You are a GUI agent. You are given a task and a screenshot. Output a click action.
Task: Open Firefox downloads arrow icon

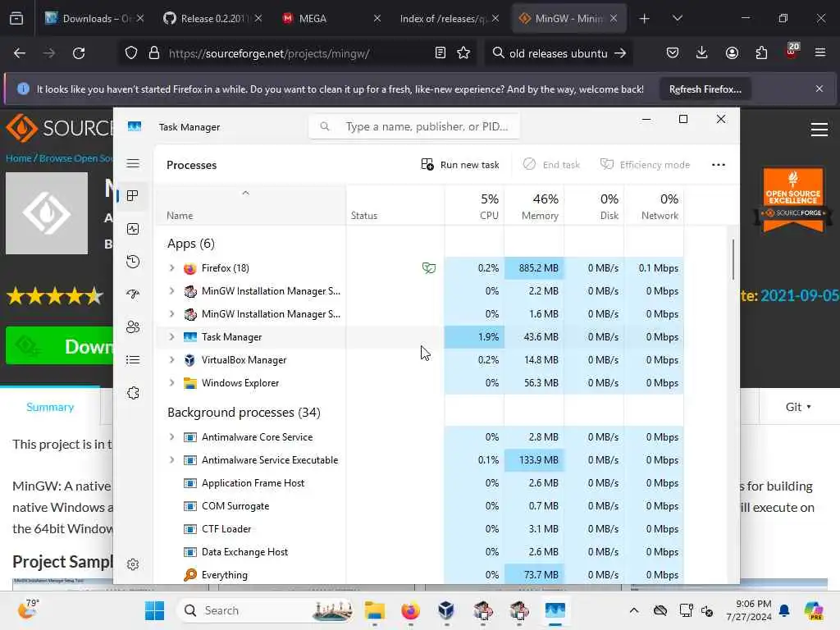pos(702,52)
